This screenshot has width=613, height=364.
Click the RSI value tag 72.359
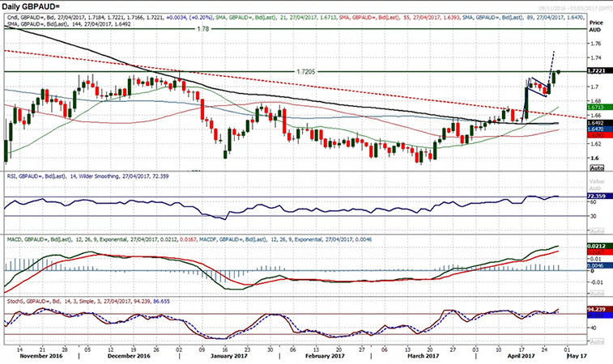pyautogui.click(x=598, y=197)
